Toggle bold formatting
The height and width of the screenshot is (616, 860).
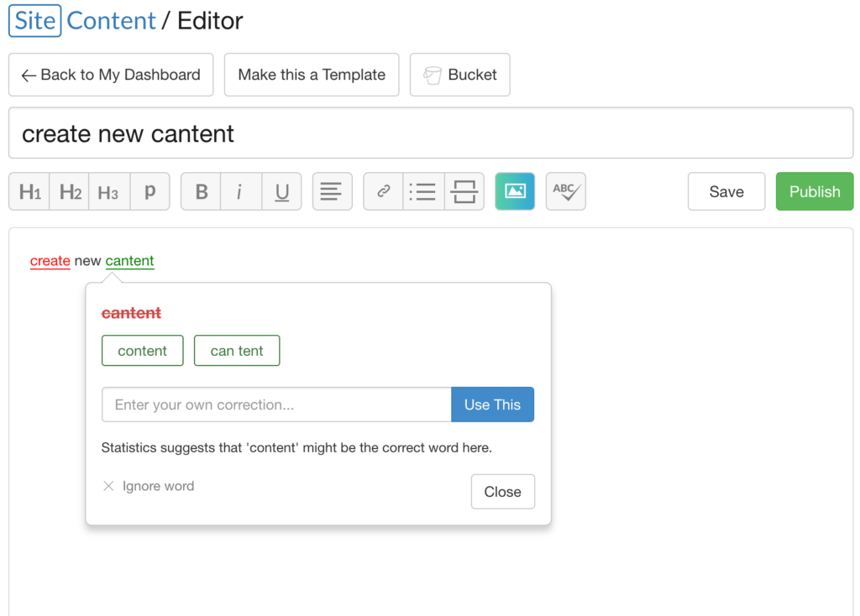tap(202, 191)
